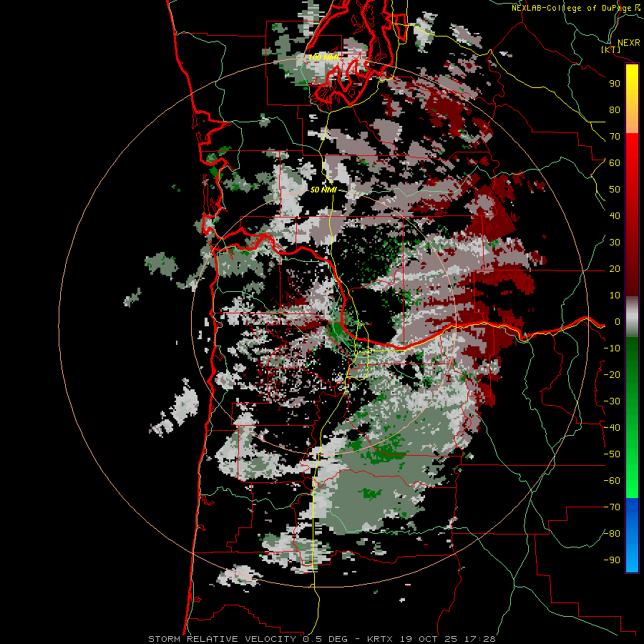644x644 pixels.
Task: Select the -90 scale value
Action: coord(612,560)
